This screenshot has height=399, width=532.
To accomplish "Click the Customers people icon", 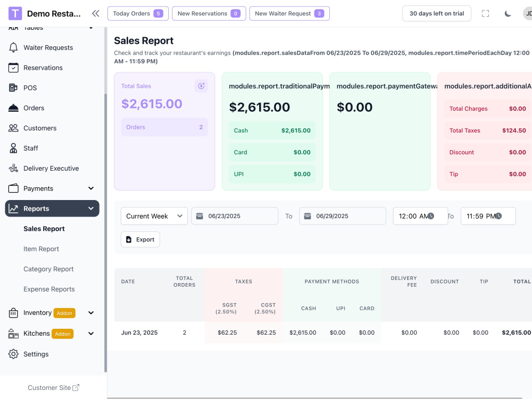I will coord(13,128).
